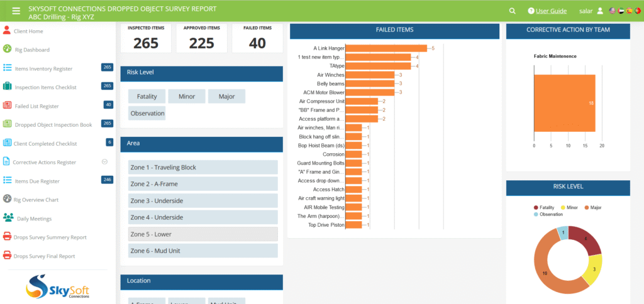This screenshot has width=644, height=304.
Task: Open Items Due Register menu item
Action: [x=37, y=181]
